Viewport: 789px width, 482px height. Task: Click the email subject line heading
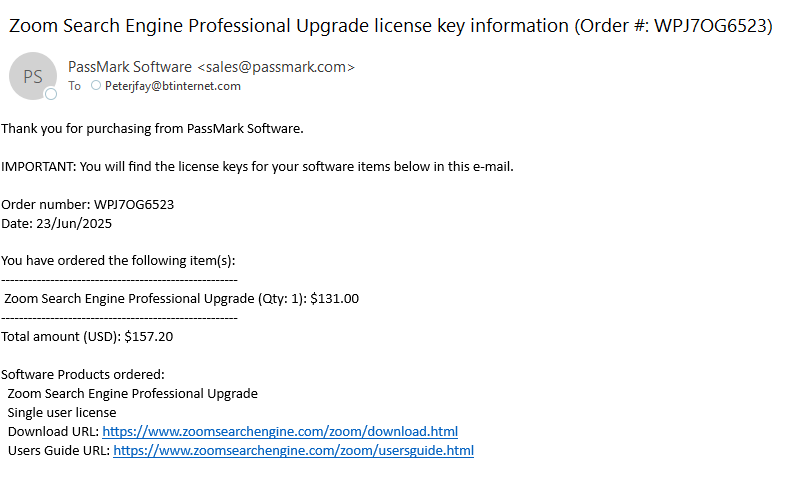coord(390,27)
